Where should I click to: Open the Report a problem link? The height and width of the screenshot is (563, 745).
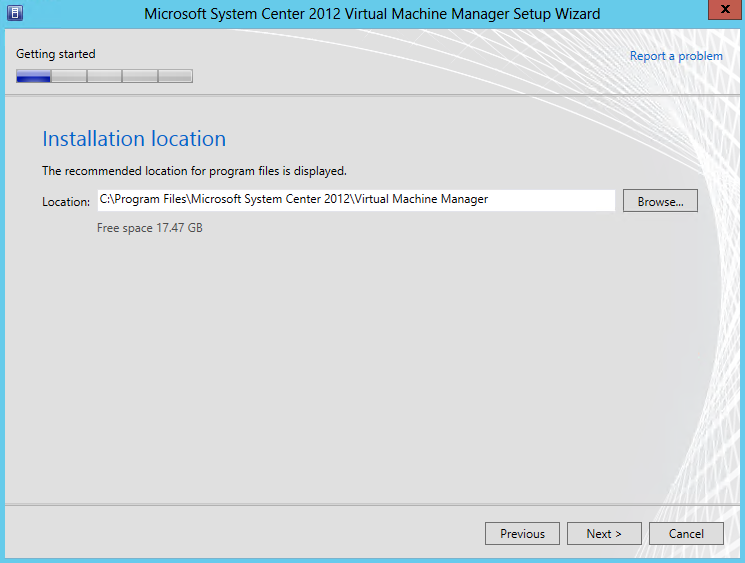click(x=676, y=56)
